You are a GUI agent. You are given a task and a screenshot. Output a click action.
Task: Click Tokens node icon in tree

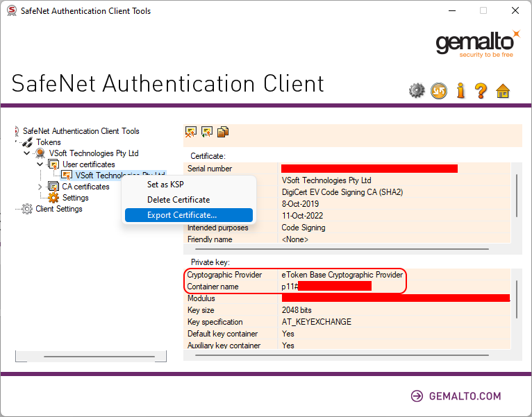28,142
